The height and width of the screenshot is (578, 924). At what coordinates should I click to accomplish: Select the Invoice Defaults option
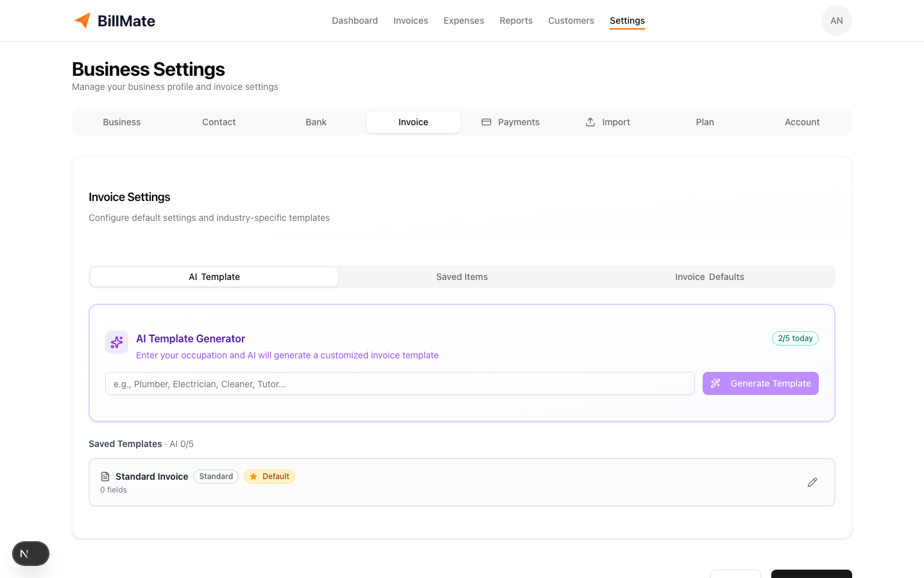[x=709, y=277]
